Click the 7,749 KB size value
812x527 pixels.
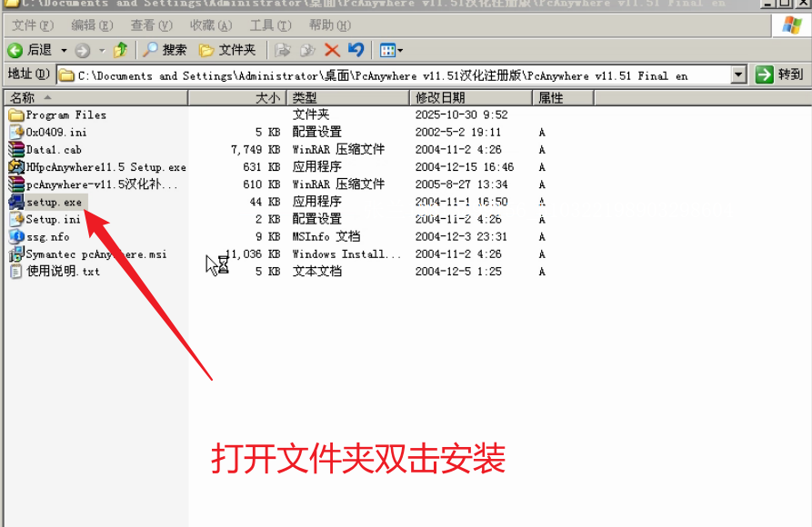[256, 150]
